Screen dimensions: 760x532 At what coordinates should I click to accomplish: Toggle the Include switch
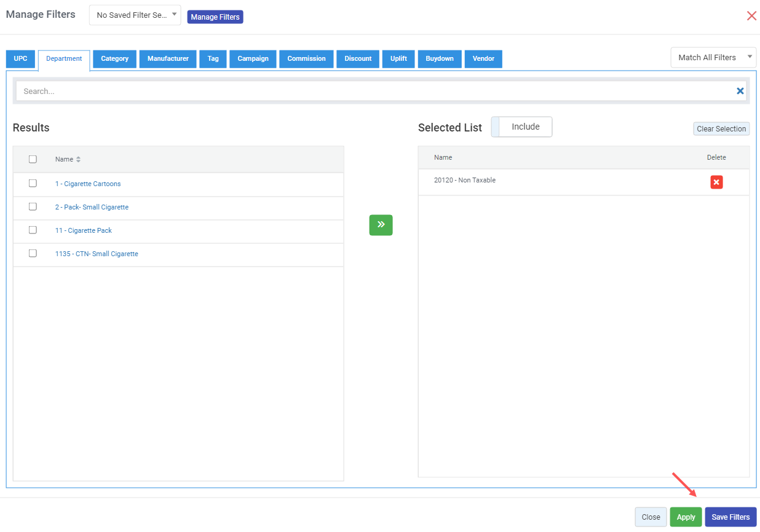coord(521,127)
